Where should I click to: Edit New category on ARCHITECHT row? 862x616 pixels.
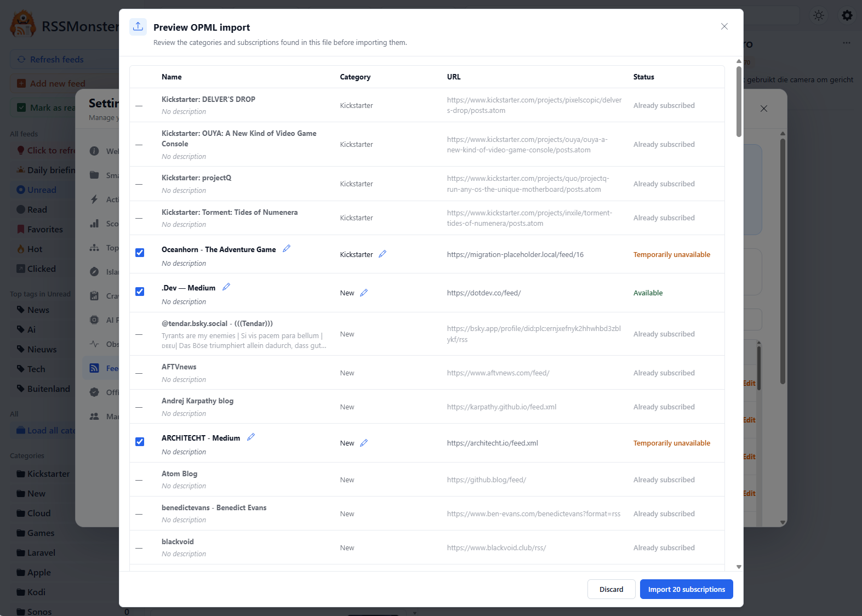pyautogui.click(x=364, y=443)
